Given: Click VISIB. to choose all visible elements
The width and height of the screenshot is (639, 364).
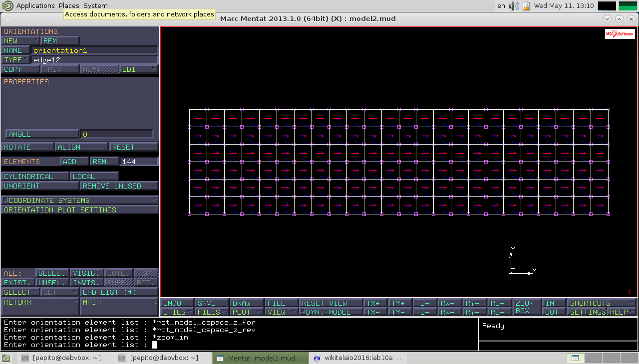Looking at the screenshot, I should 87,273.
